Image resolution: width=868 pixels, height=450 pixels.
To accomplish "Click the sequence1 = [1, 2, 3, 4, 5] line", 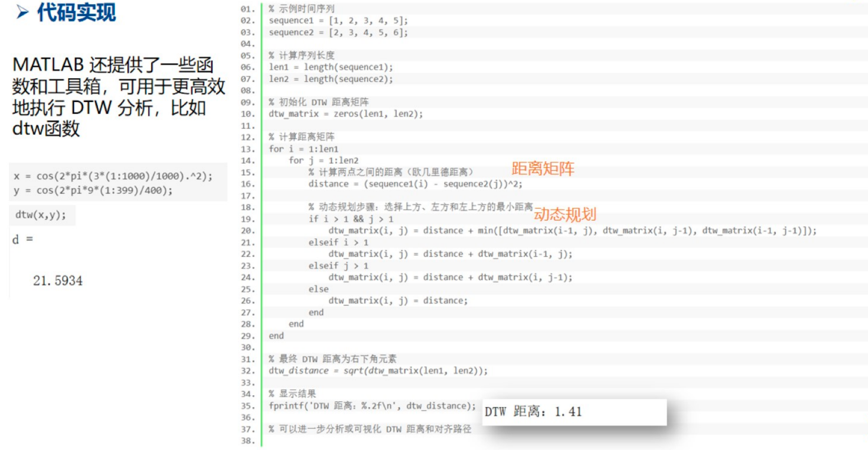I will [x=339, y=21].
